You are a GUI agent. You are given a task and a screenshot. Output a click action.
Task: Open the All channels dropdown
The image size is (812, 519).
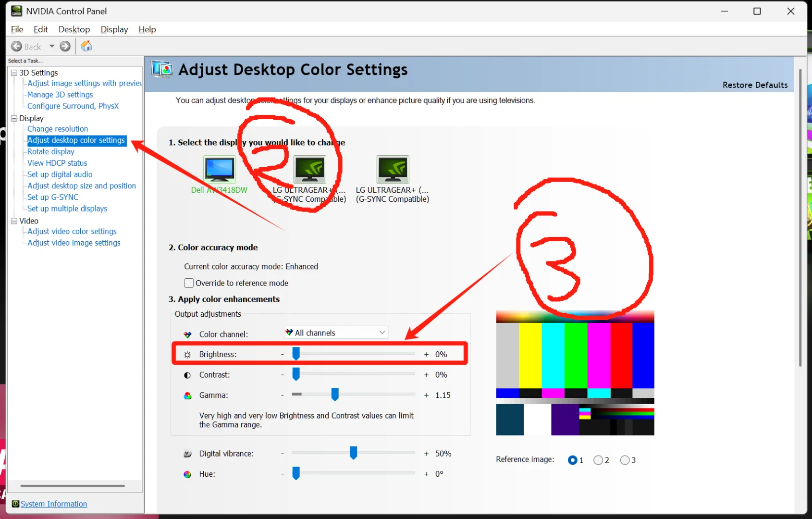tap(336, 333)
